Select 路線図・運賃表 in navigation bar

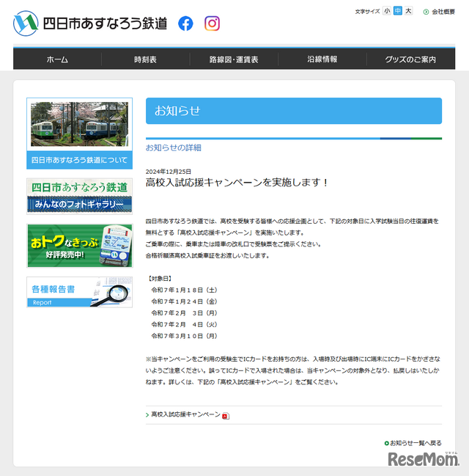pyautogui.click(x=234, y=59)
